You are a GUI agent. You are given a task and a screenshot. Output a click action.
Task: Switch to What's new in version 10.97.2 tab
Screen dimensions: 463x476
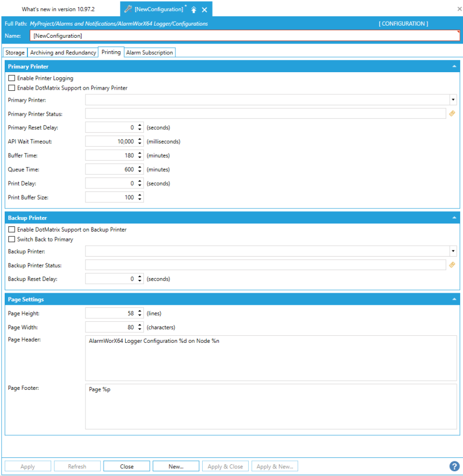tap(58, 9)
